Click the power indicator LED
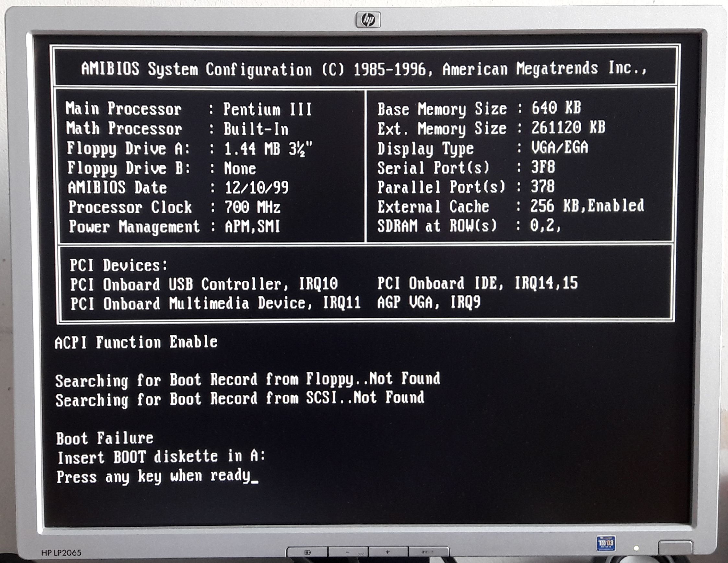Image resolution: width=728 pixels, height=563 pixels. tap(636, 548)
